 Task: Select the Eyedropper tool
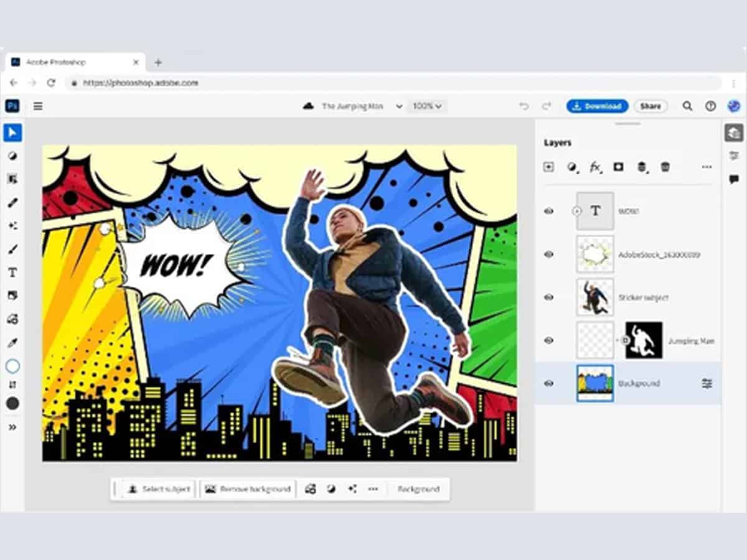click(12, 343)
